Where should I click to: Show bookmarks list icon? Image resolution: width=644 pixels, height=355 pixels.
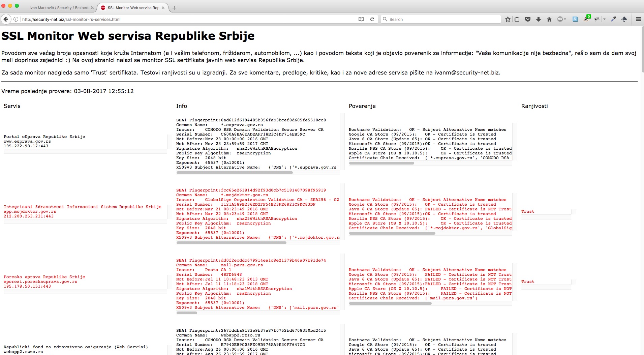click(517, 19)
